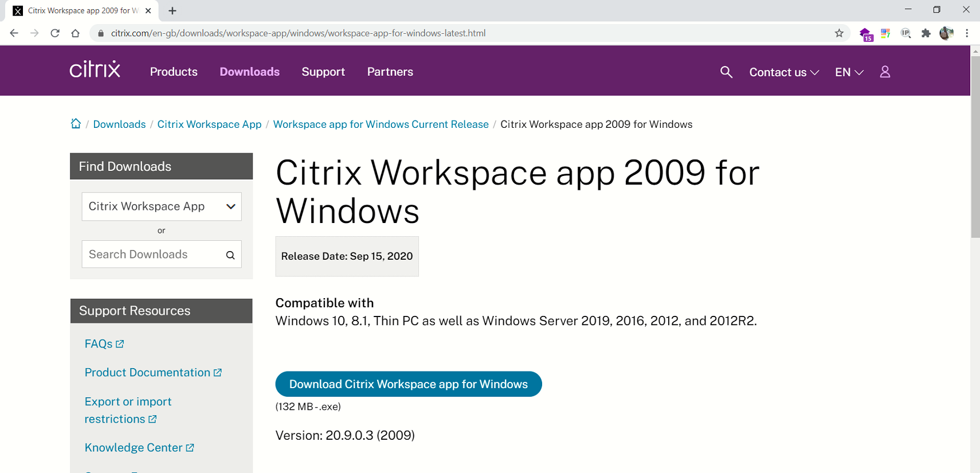
Task: Open Chrome's three-dot menu
Action: (x=967, y=33)
